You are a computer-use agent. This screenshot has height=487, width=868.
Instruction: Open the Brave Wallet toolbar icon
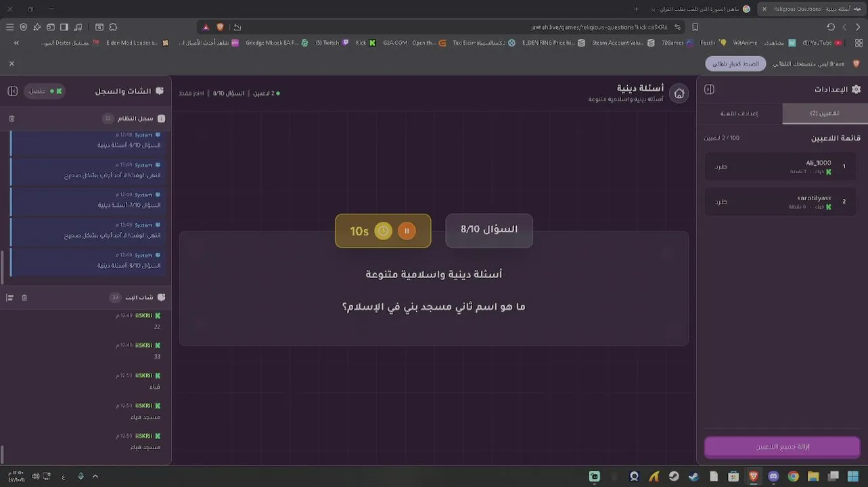51,27
